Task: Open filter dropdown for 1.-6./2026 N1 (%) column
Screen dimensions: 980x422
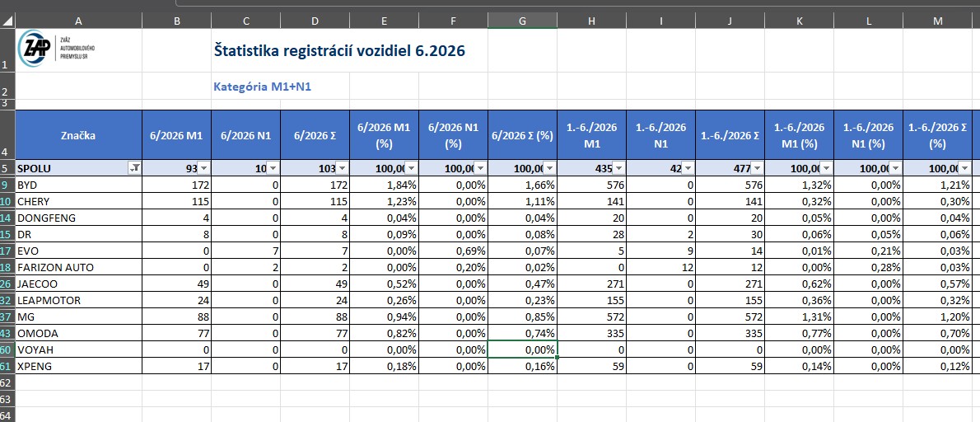Action: (895, 168)
